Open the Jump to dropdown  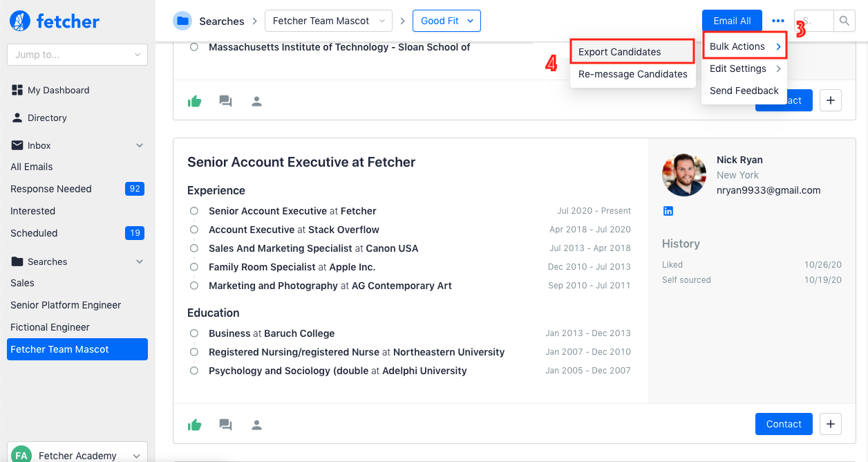77,55
